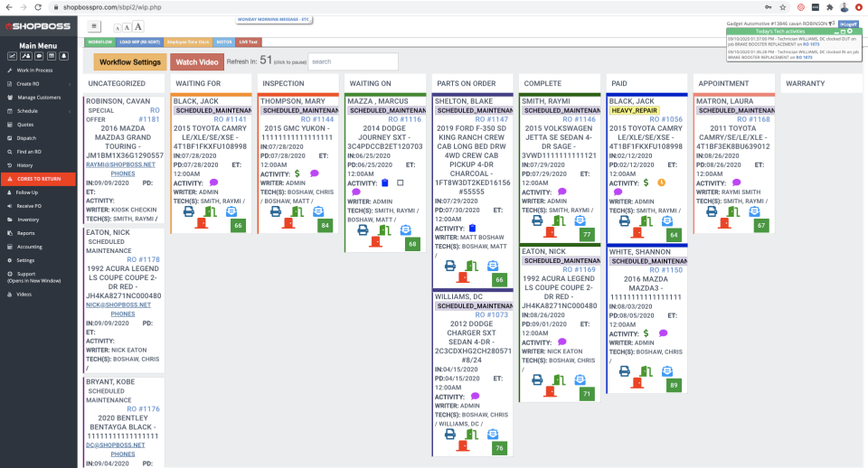Click email icon on Eaton, Nick RO #1169
This screenshot has width=868, height=468.
pos(580,379)
